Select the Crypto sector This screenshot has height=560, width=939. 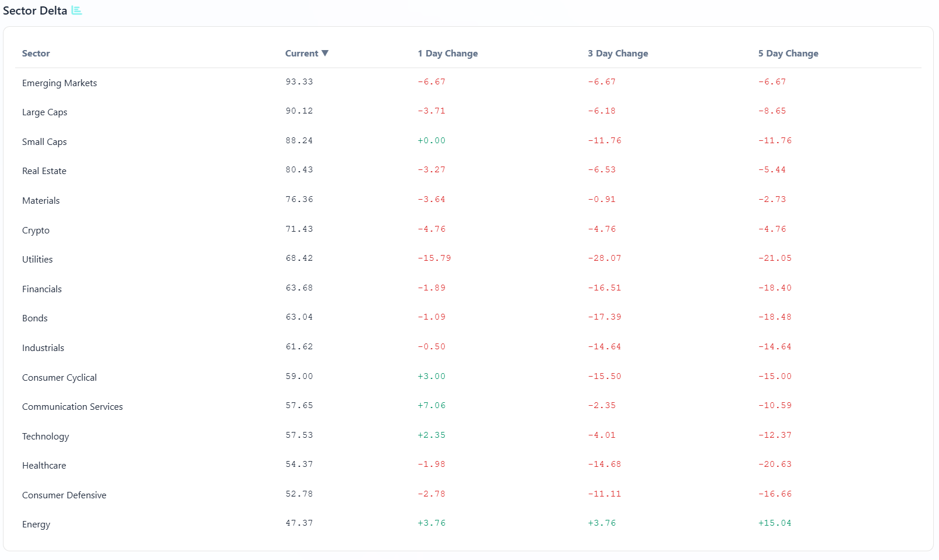pos(36,231)
